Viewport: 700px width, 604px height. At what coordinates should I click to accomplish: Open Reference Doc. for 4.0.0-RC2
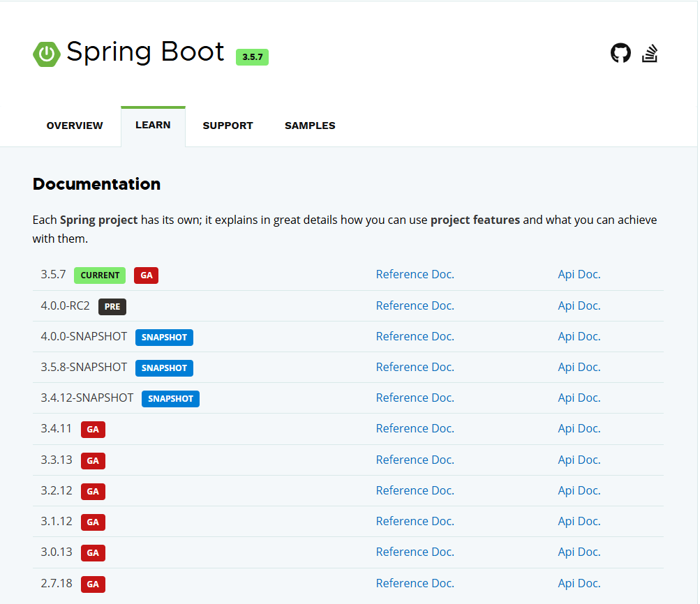click(x=415, y=305)
